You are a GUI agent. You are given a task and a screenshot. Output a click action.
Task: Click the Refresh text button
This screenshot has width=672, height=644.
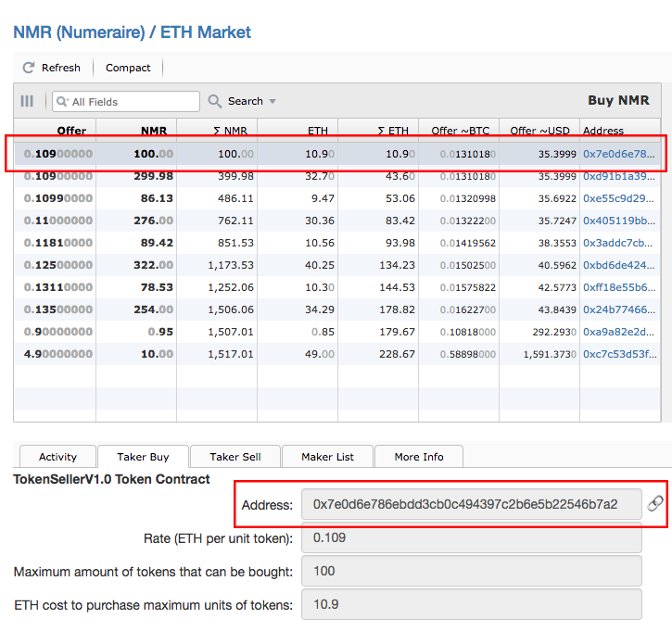pyautogui.click(x=61, y=68)
